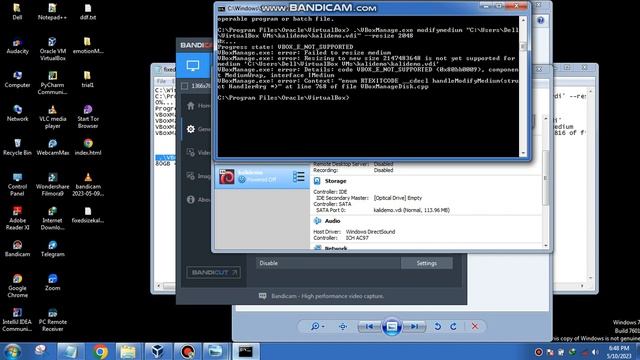Open VirtualBox from taskbar
This screenshot has height=360, width=640.
pos(158,351)
